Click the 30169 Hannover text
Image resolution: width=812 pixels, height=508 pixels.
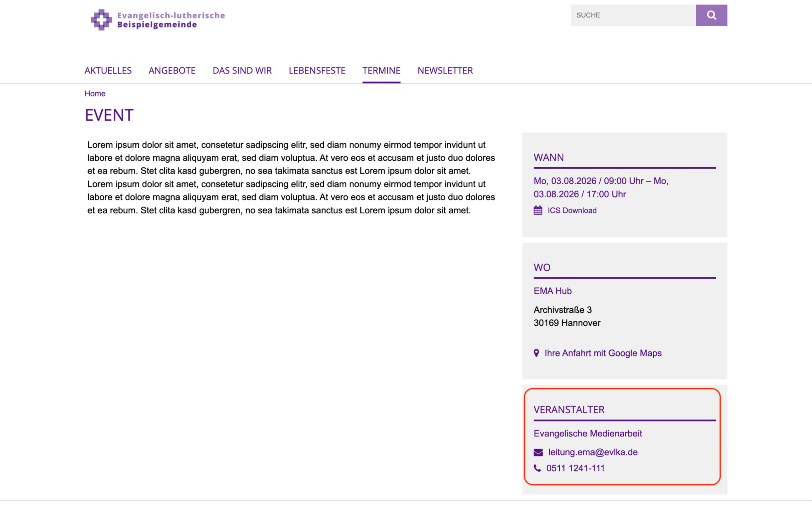567,323
